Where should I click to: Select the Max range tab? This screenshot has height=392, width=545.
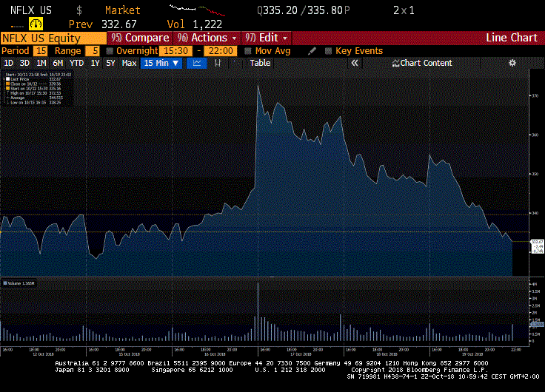point(129,63)
